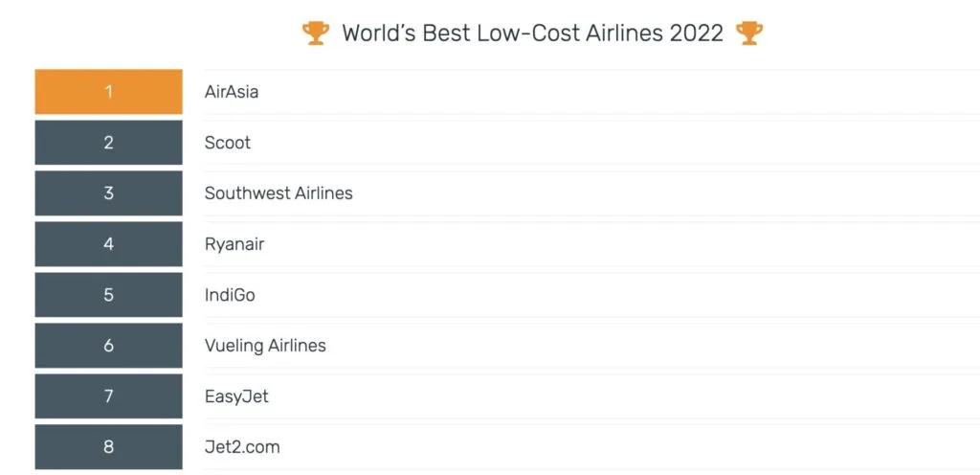Select rank number 5 box

(108, 295)
